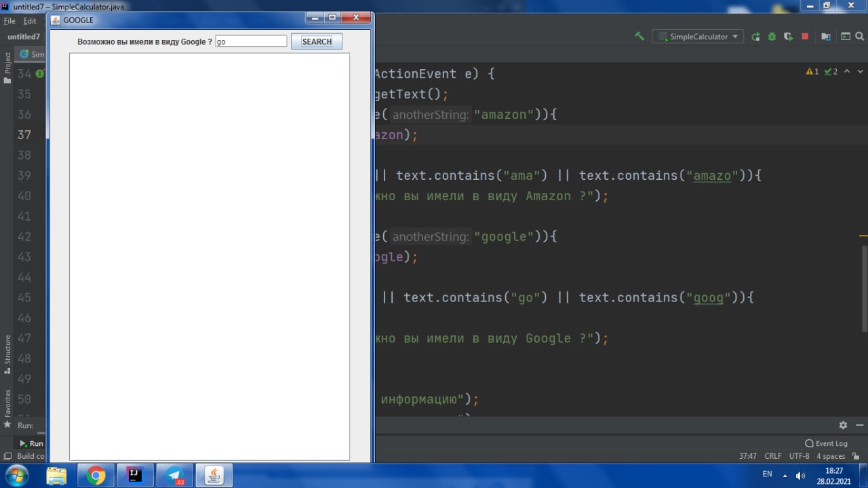Click the Build project hammer icon

(x=639, y=37)
